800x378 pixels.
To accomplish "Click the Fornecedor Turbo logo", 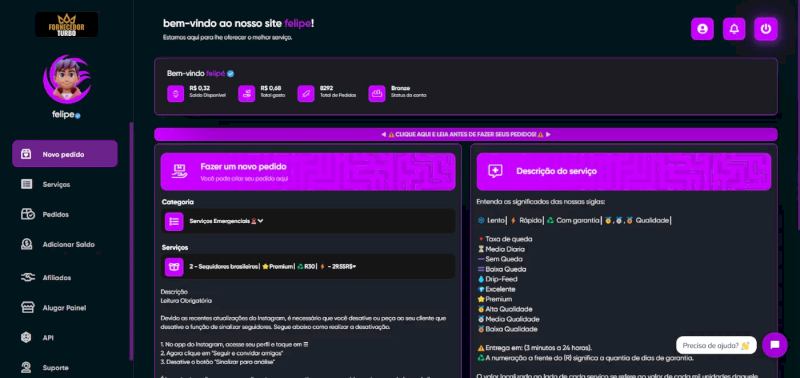I will [x=66, y=24].
